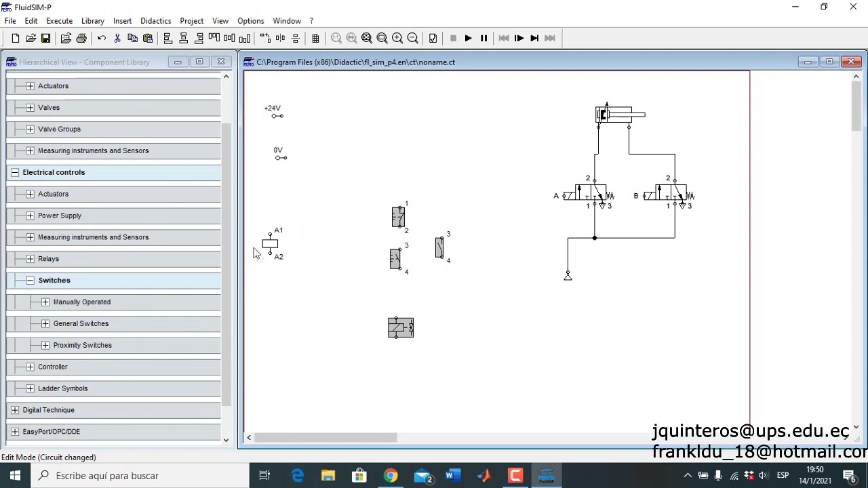Image resolution: width=868 pixels, height=488 pixels.
Task: Select the valve solenoid symbol on canvas
Action: coord(401,328)
